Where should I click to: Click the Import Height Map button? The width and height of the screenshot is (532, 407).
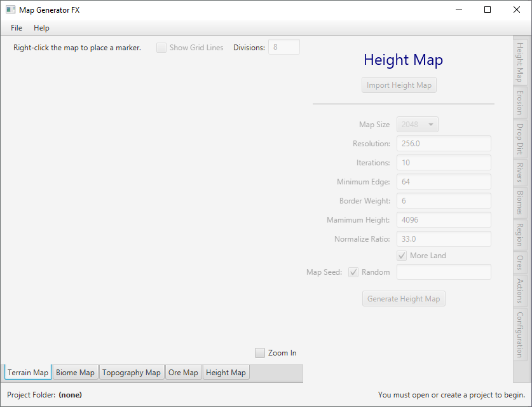coord(399,85)
